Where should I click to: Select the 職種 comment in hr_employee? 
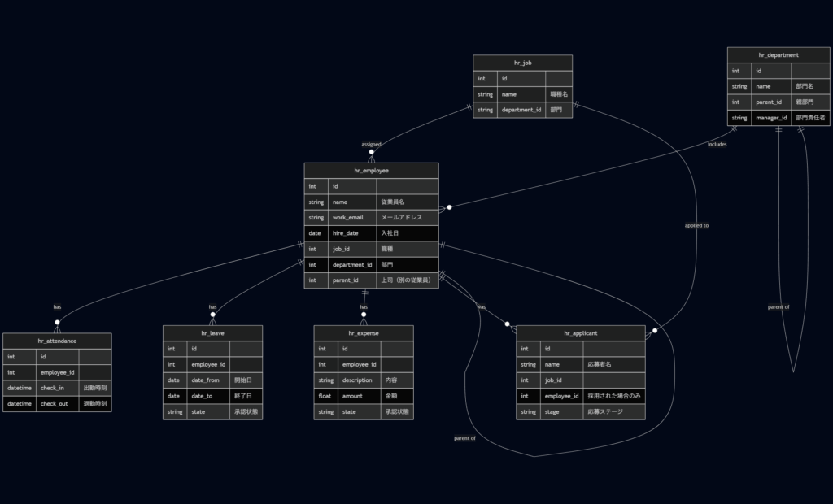tap(408, 249)
